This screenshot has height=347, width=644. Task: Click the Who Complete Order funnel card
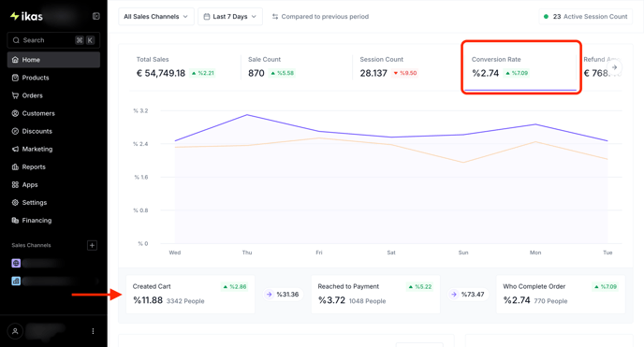[x=561, y=294]
